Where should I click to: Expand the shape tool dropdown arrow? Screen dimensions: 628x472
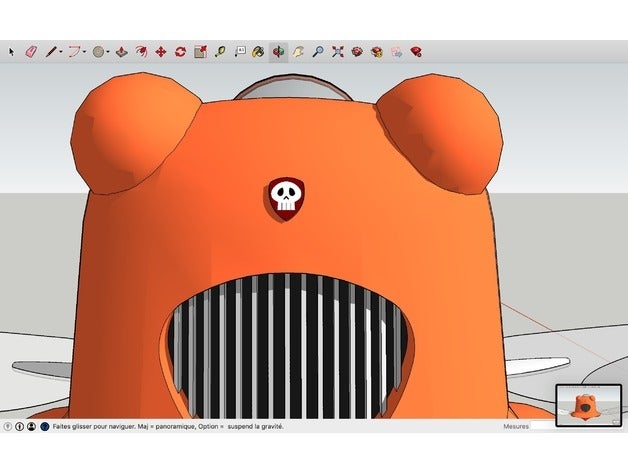pos(109,51)
